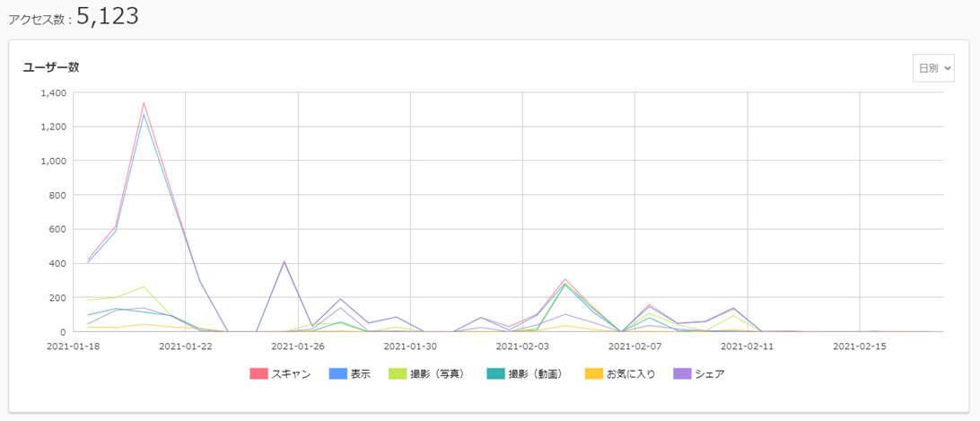The image size is (980, 421).
Task: Toggle the シェア series label
Action: coord(709,374)
